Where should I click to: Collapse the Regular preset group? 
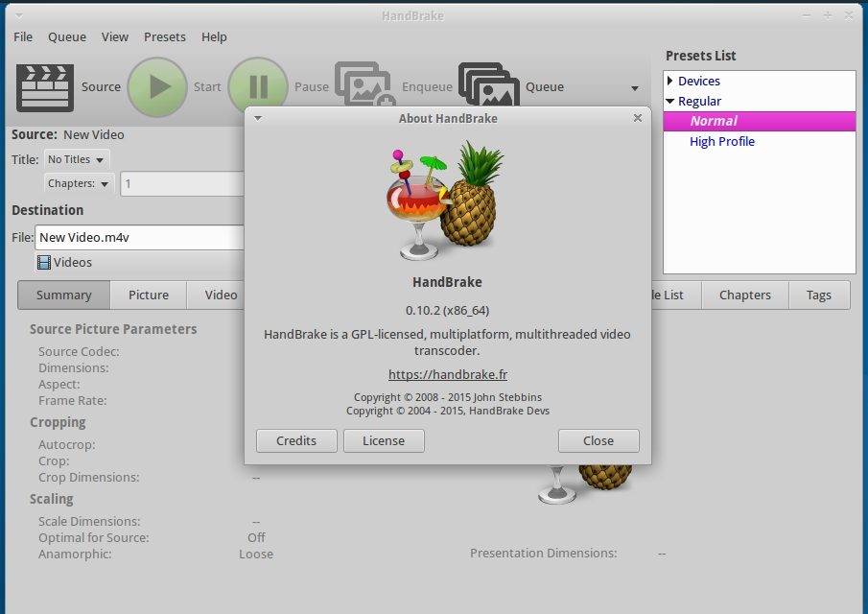point(669,102)
